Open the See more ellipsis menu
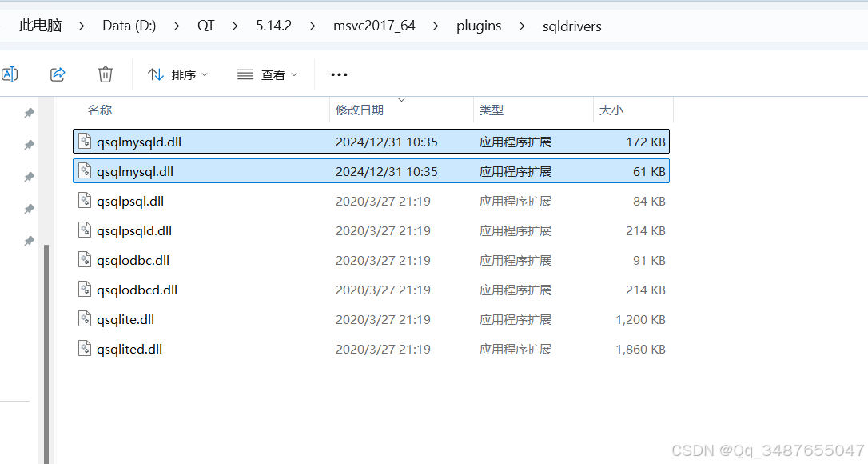 [x=339, y=75]
